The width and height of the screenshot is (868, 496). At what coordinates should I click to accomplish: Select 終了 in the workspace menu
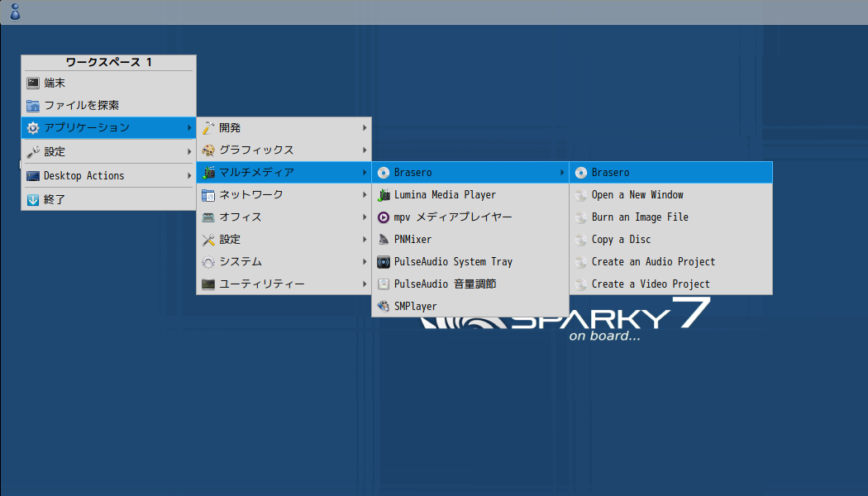point(108,200)
